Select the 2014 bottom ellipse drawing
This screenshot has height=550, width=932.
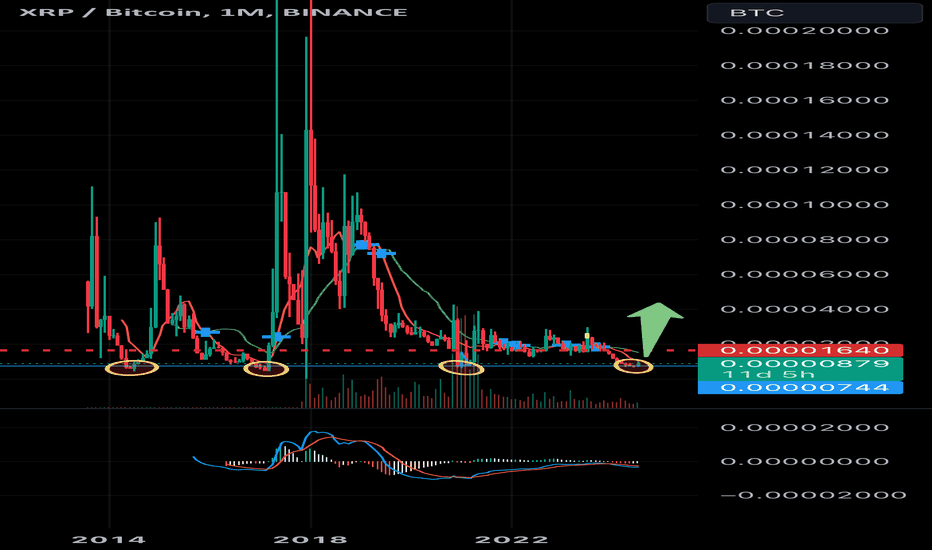(x=132, y=368)
